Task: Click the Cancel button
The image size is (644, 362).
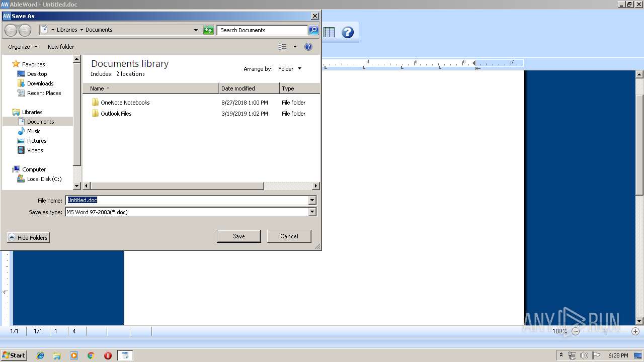Action: click(x=289, y=236)
